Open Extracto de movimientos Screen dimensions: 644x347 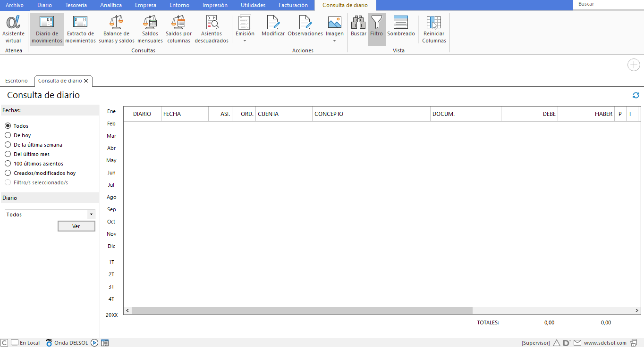tap(80, 29)
